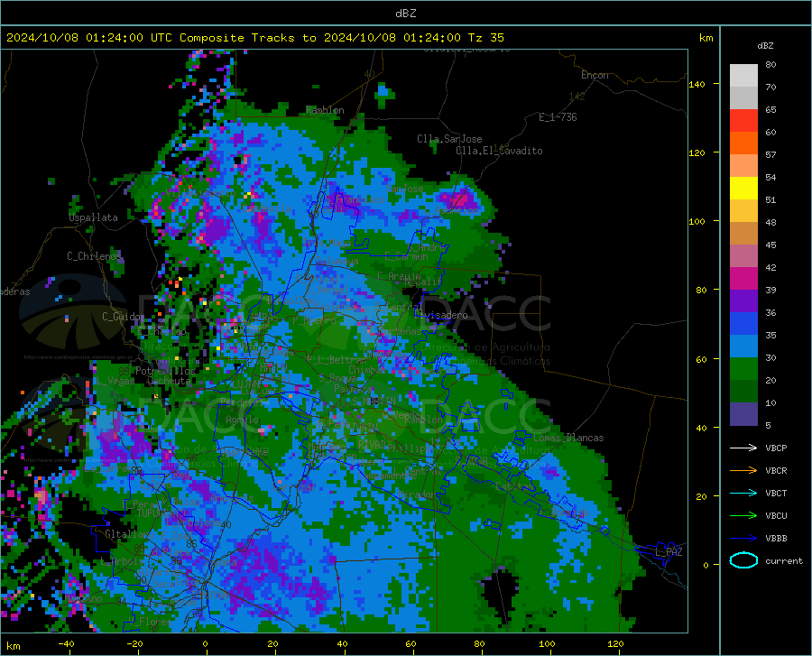
Task: Click the km label at header right
Action: tap(706, 38)
